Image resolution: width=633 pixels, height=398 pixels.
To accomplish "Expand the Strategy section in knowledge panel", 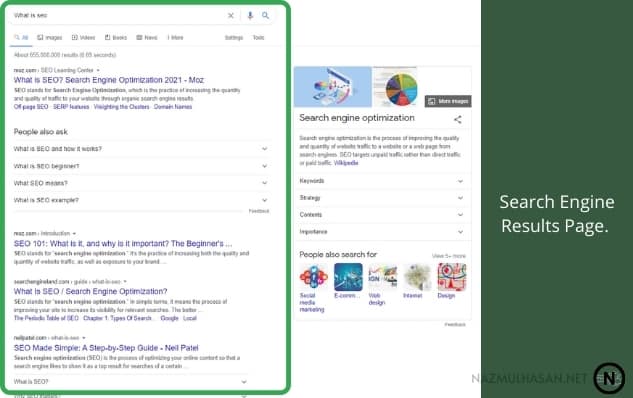I will pos(381,198).
